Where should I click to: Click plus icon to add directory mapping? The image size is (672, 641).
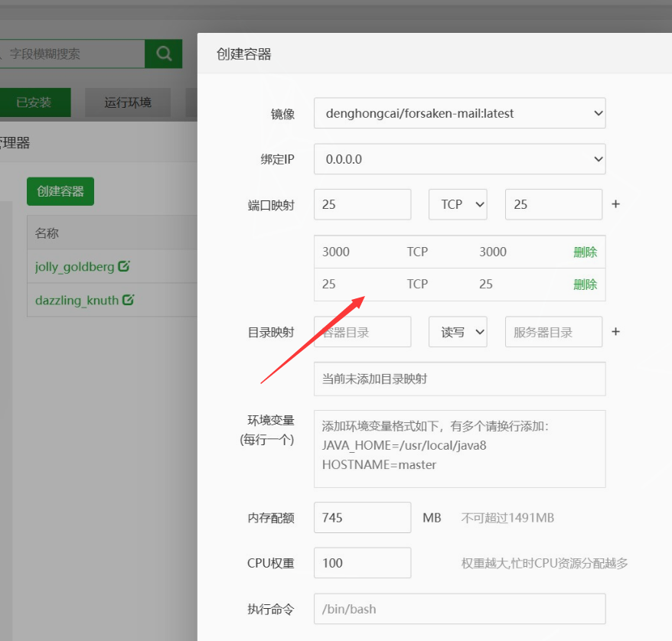point(615,332)
